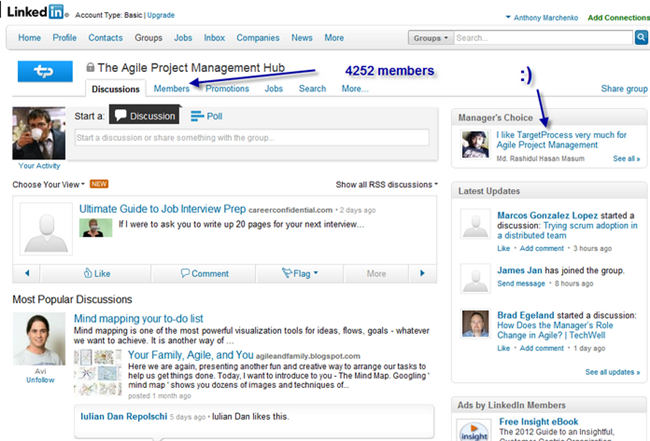Open the Flag dropdown arrow
The image size is (650, 441).
316,273
